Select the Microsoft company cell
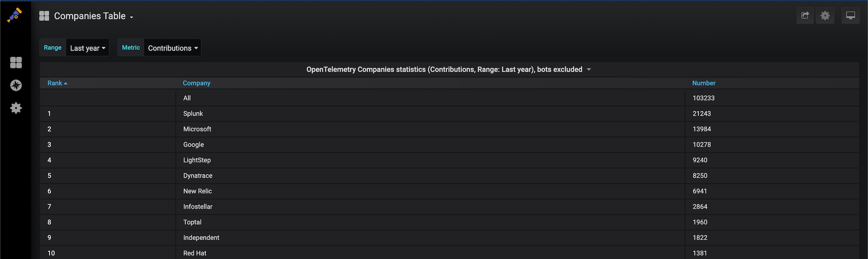The width and height of the screenshot is (868, 259). pos(430,129)
